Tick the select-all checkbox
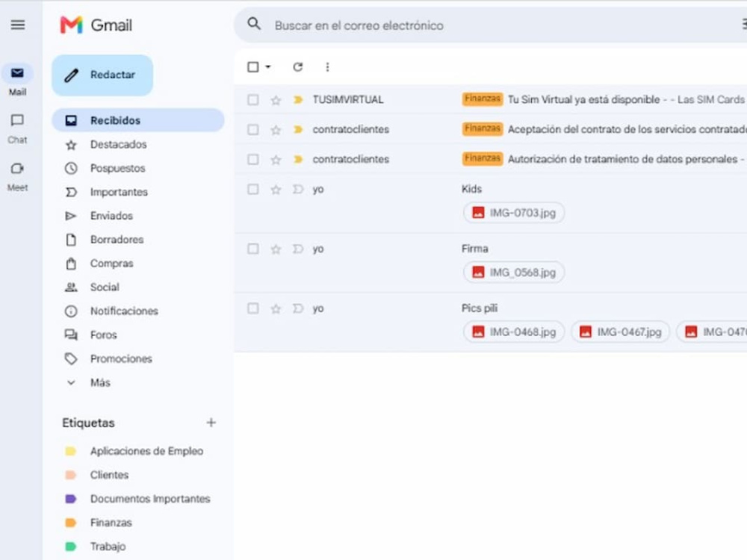Screen dimensions: 747x560 [253, 67]
